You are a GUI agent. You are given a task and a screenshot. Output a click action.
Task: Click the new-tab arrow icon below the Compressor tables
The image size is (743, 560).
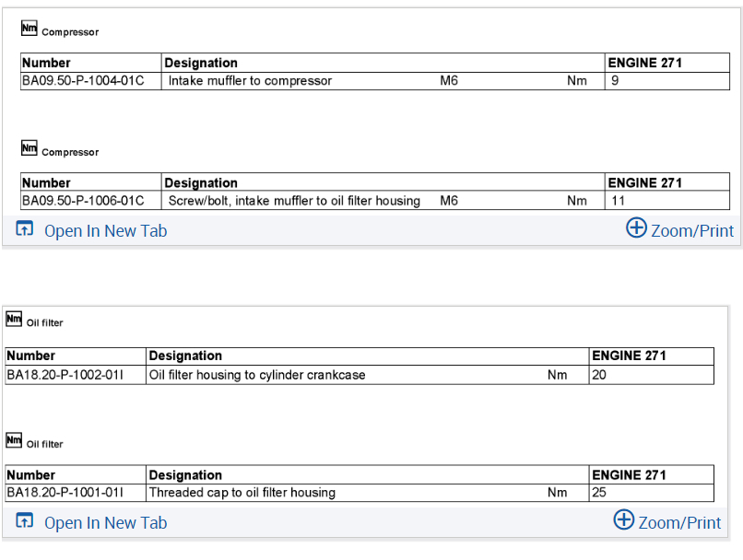pyautogui.click(x=25, y=230)
